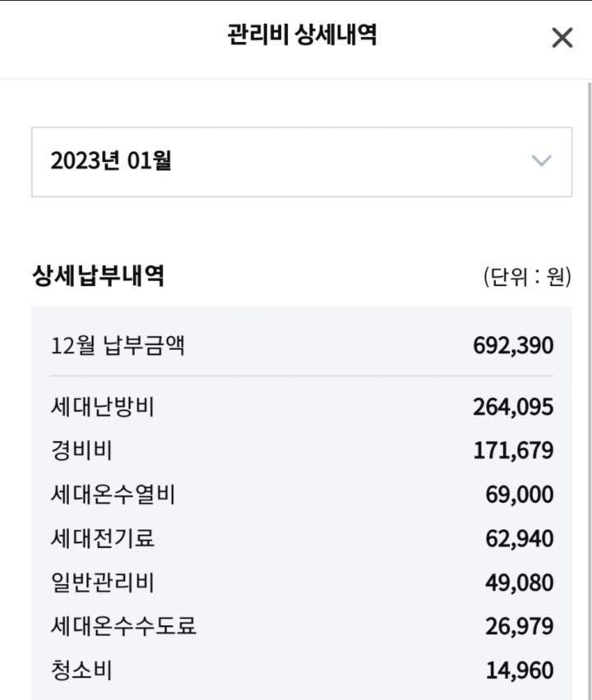Close the 관리비 상세내역 dialog

tap(562, 38)
